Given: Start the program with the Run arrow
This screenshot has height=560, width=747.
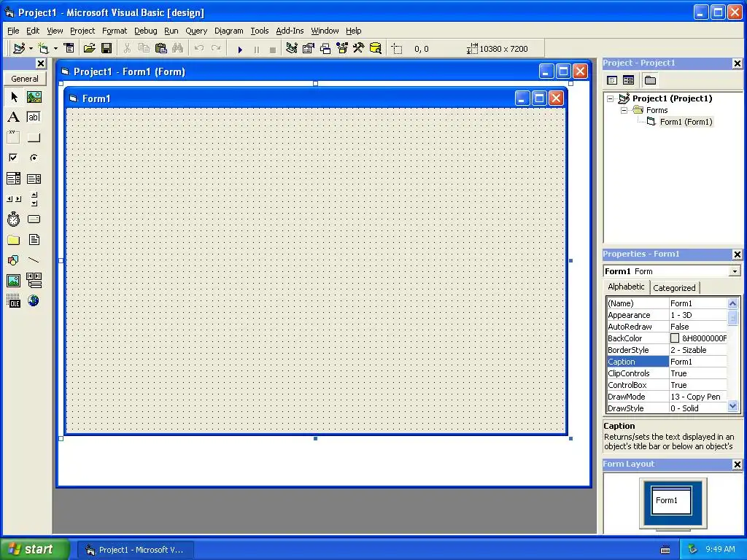Looking at the screenshot, I should (x=240, y=49).
